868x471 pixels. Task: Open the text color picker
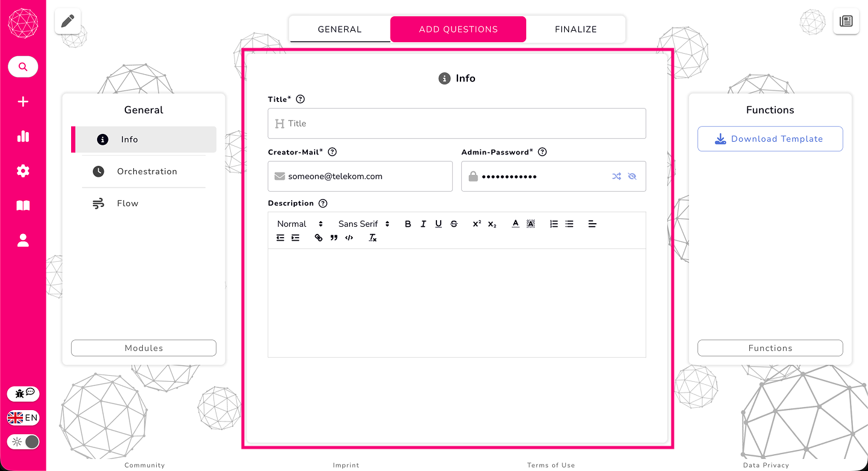click(x=515, y=224)
